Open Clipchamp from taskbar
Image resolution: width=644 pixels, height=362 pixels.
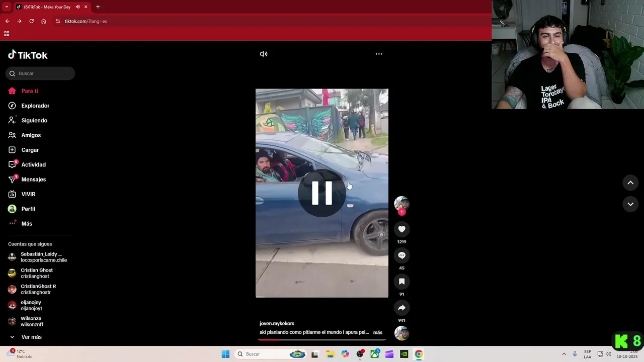click(x=389, y=354)
